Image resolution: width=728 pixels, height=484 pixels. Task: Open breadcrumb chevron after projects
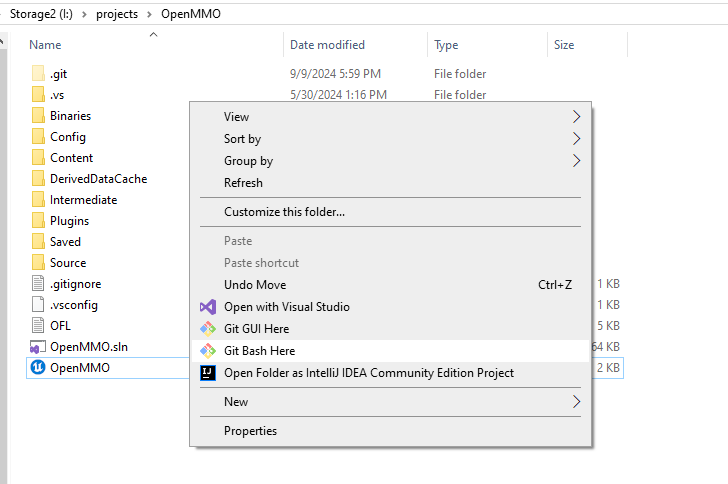point(149,14)
